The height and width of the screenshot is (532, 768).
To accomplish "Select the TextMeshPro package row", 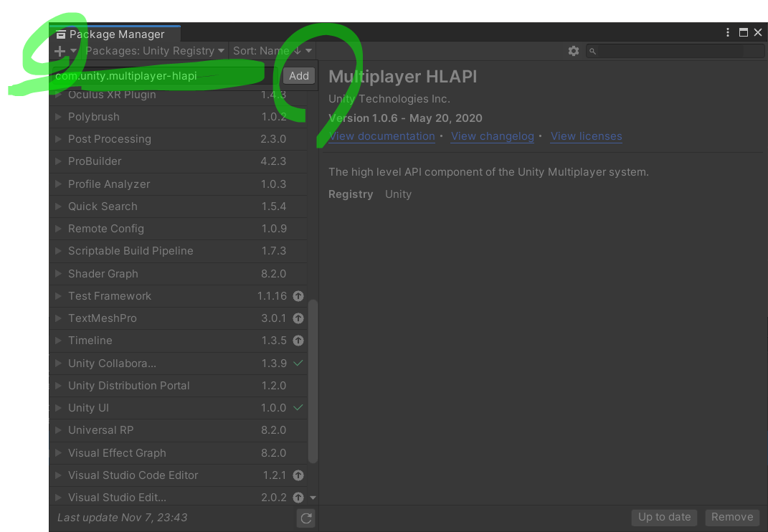I will [x=179, y=318].
